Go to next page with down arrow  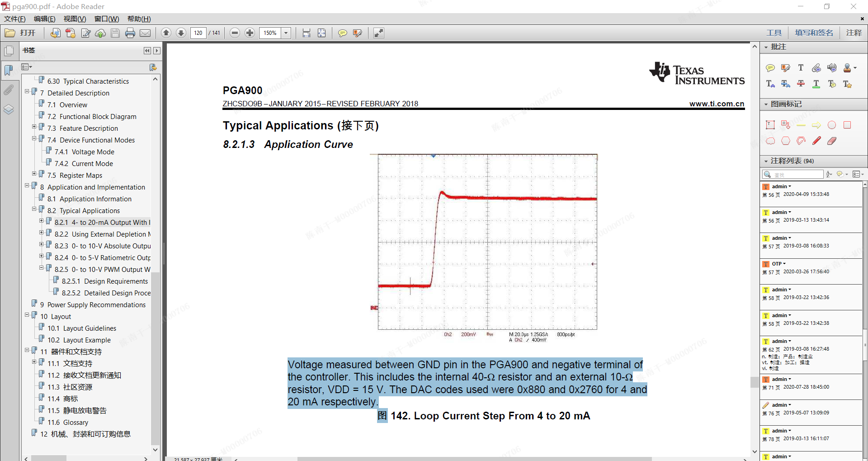coord(181,33)
